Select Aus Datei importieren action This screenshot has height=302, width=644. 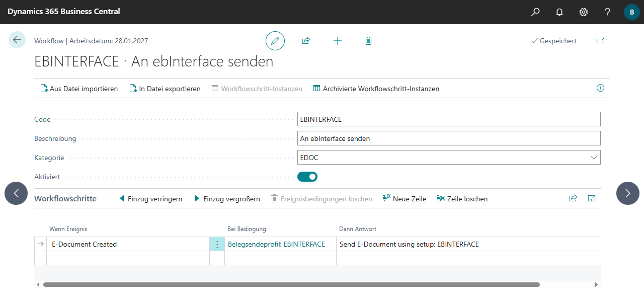(x=79, y=89)
